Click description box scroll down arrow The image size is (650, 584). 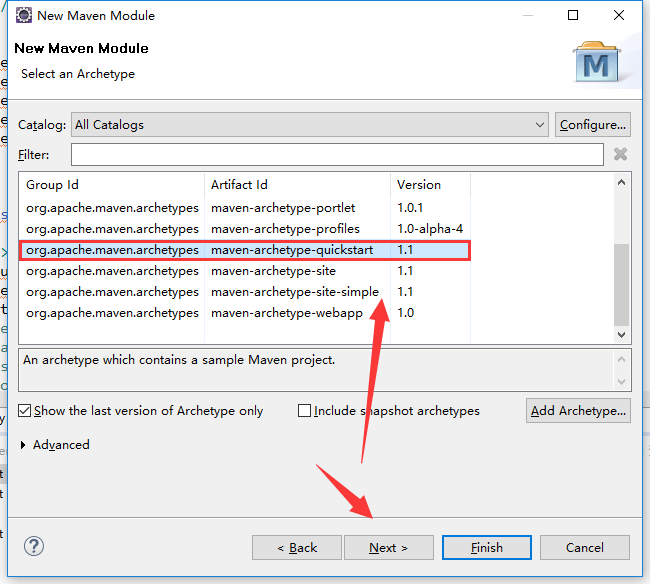(621, 381)
